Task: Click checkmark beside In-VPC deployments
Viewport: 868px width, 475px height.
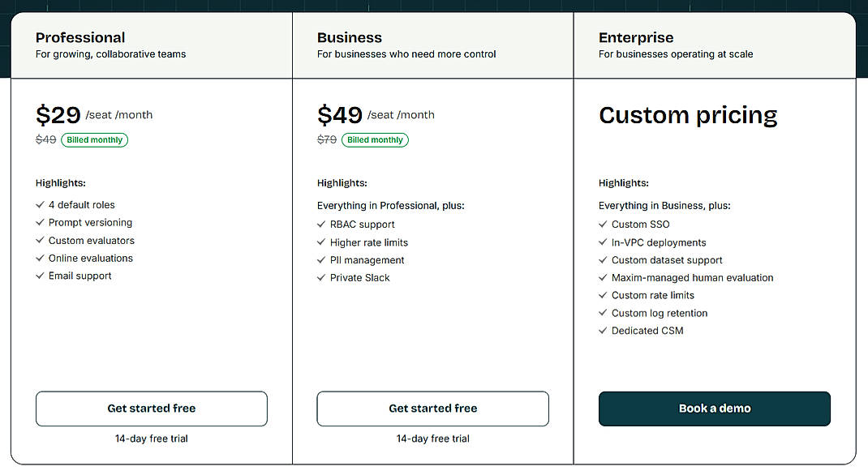Action: [603, 242]
